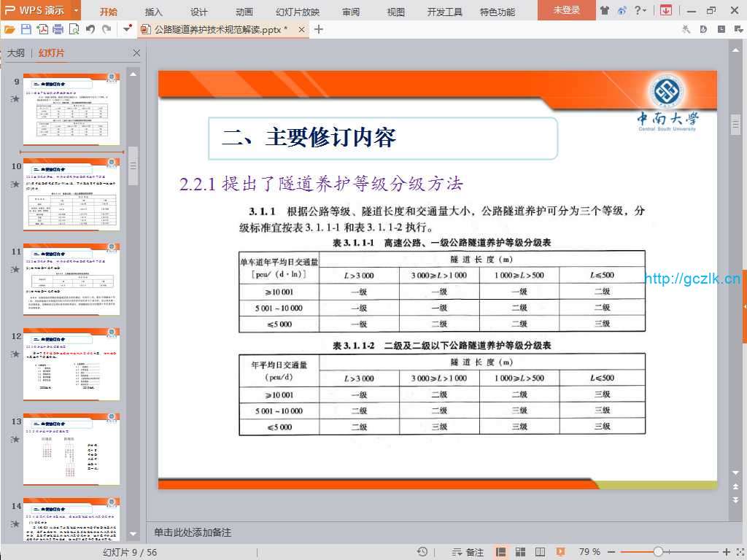Expand the quick access toolbar customize dropdown
This screenshot has height=560, width=747.
(x=128, y=29)
